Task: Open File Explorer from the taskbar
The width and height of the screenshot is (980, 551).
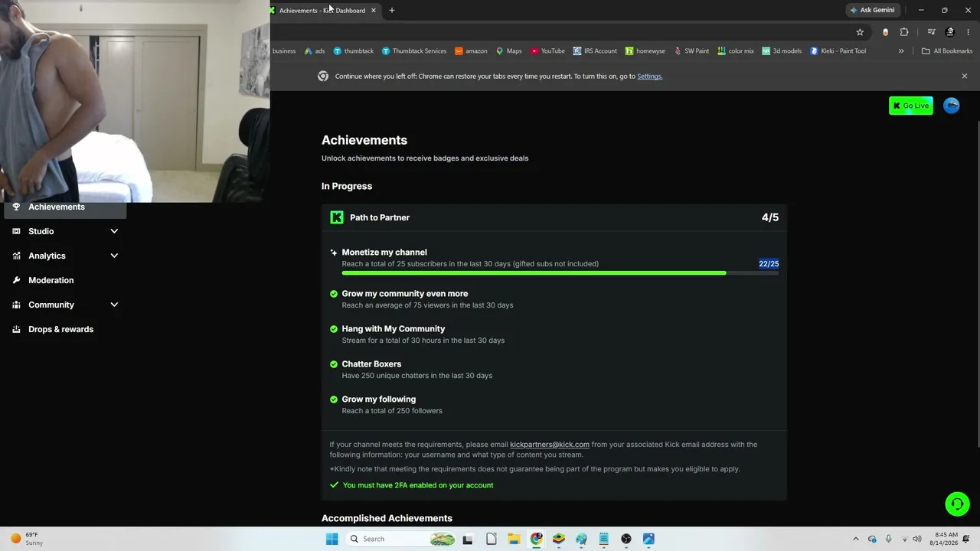Action: 514,539
